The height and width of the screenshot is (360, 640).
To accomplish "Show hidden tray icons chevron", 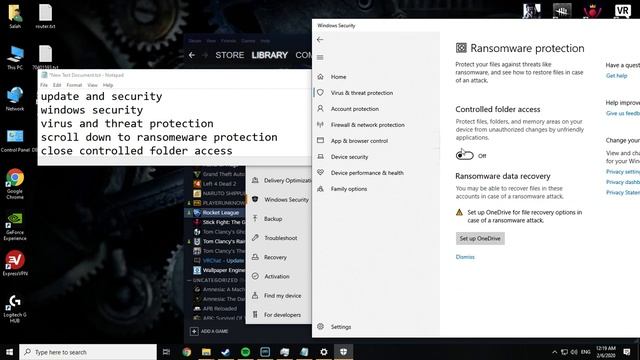I will 554,352.
